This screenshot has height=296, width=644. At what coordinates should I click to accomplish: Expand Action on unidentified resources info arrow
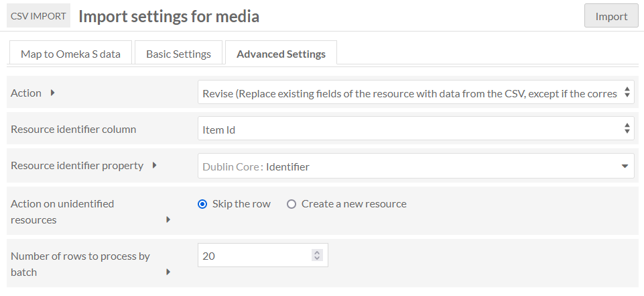point(168,219)
